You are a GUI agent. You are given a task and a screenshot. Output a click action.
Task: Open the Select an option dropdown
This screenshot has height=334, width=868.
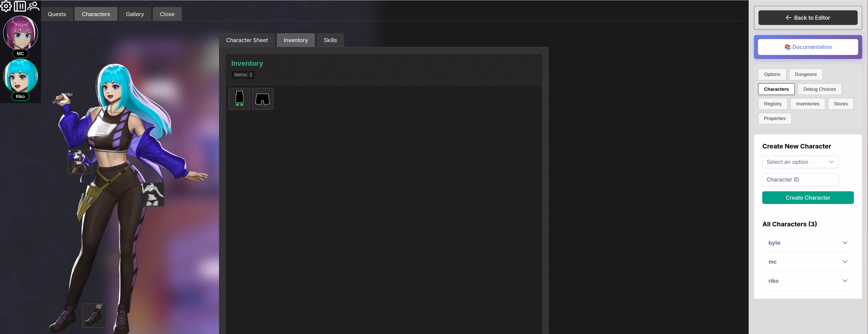click(x=800, y=162)
